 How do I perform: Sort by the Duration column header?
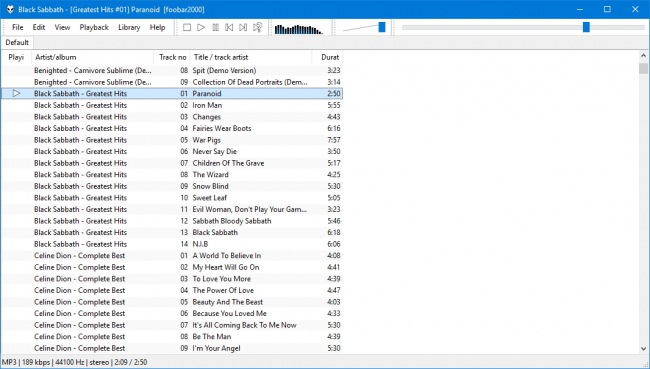tap(327, 57)
